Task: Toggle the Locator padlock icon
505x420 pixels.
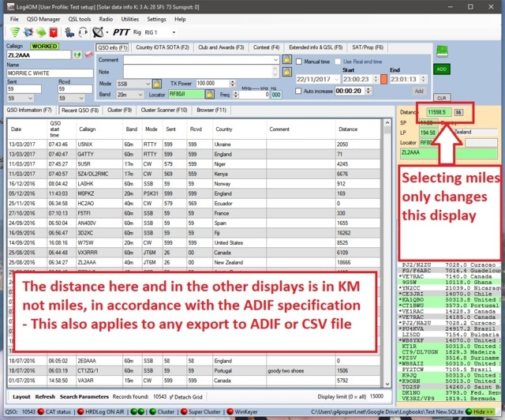Action: tap(209, 94)
